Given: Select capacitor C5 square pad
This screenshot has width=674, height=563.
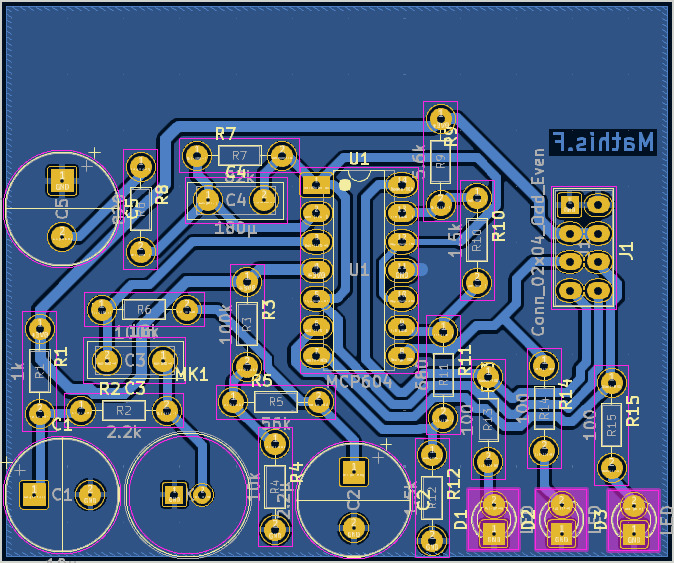Looking at the screenshot, I should [x=62, y=180].
